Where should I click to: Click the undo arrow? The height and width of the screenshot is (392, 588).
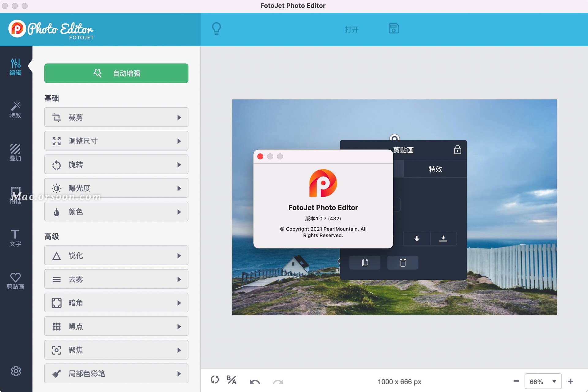[255, 382]
